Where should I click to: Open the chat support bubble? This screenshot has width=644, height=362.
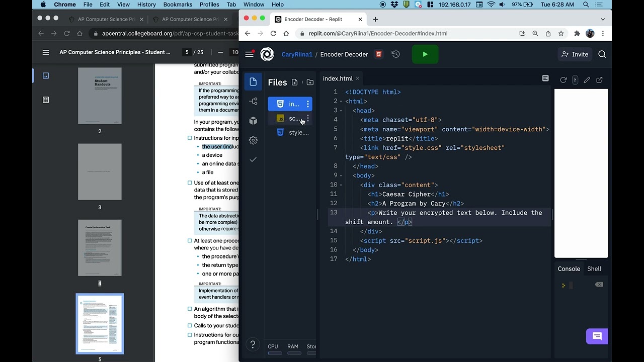click(x=597, y=336)
